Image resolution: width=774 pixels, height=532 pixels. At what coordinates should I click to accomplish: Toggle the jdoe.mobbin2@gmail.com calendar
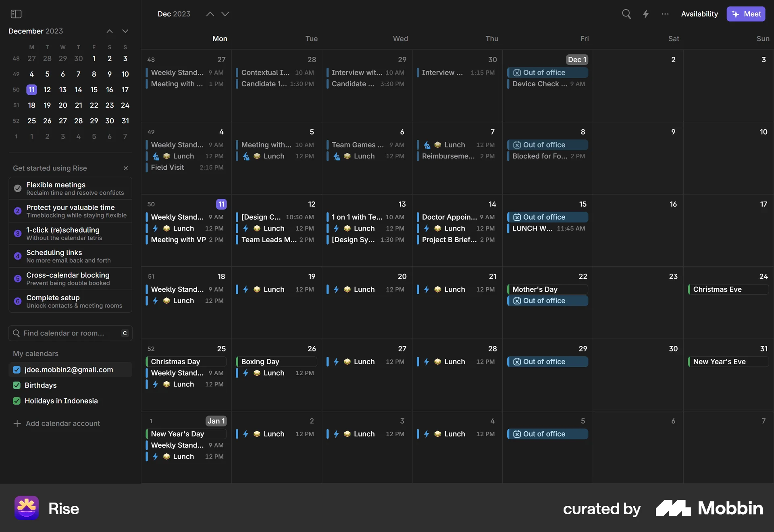[x=16, y=370]
